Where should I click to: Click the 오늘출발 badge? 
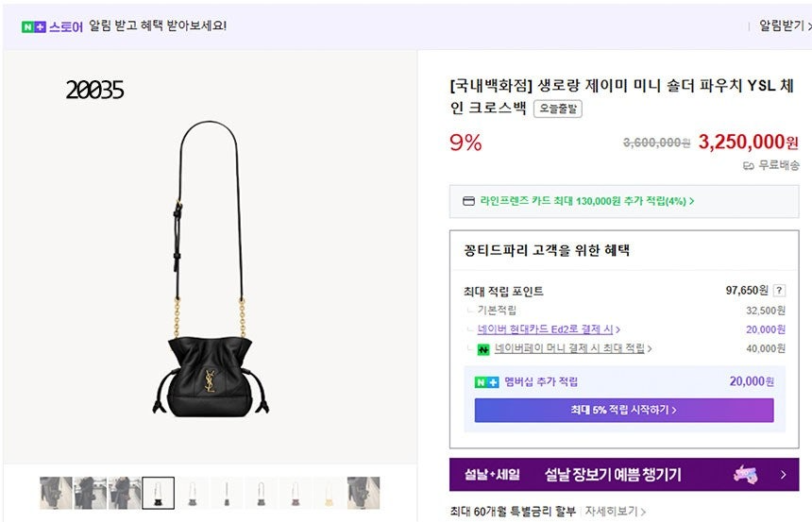(x=558, y=109)
